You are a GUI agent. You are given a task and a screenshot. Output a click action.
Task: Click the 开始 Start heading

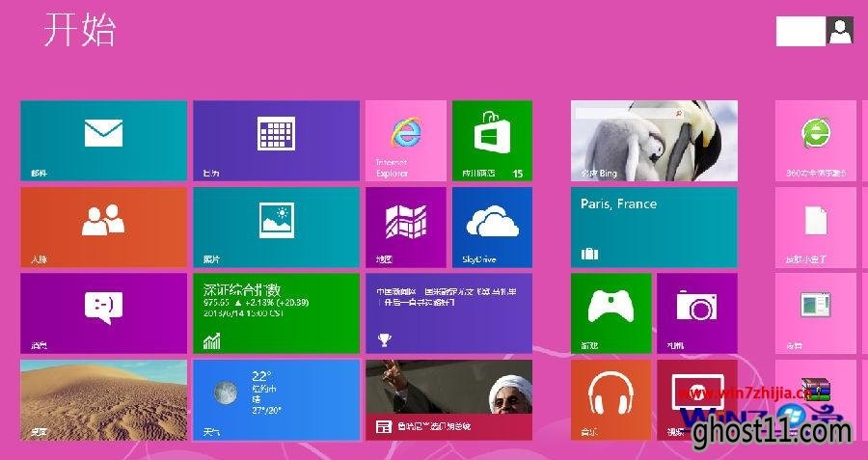[x=80, y=30]
